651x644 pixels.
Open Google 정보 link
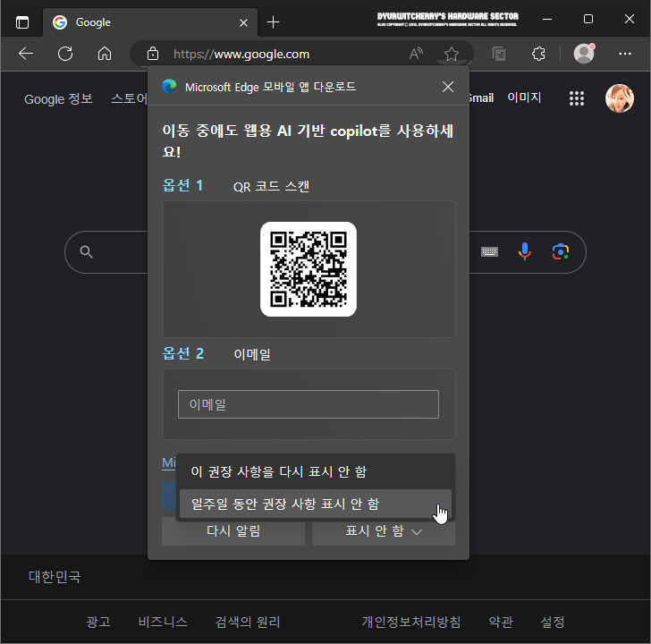pyautogui.click(x=58, y=98)
